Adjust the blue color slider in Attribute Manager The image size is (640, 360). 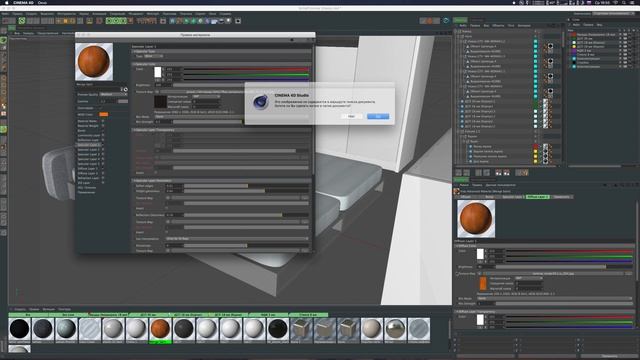coord(569,261)
